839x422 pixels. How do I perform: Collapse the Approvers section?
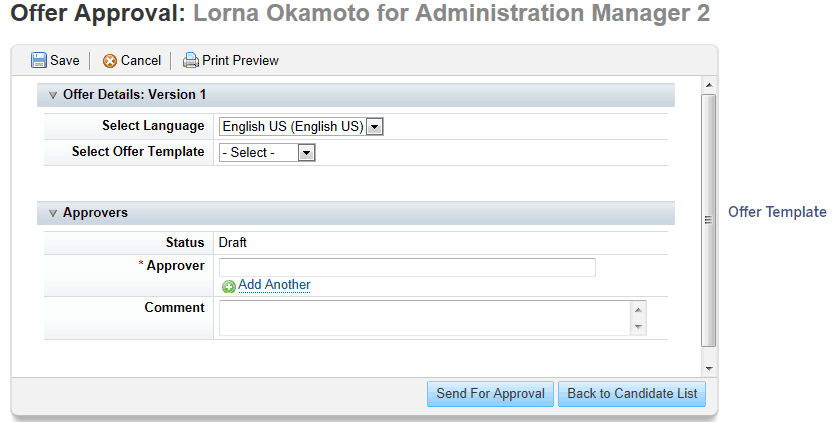point(52,213)
